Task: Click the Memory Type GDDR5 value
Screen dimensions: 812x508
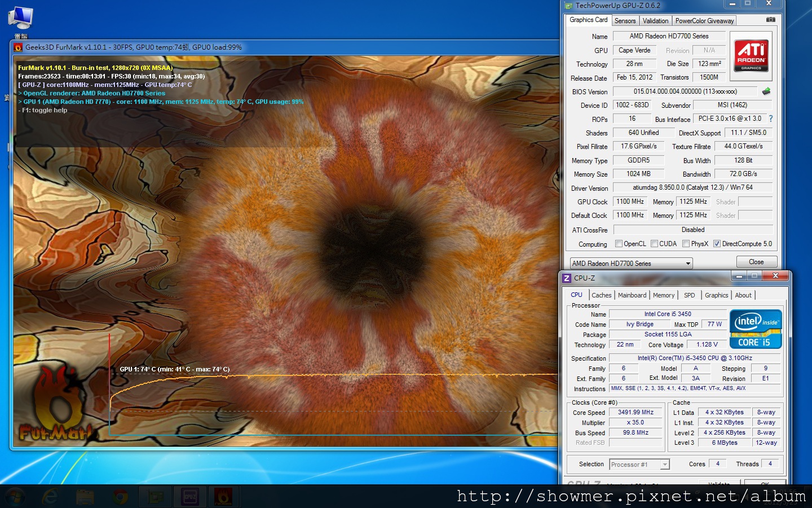Action: pos(638,160)
